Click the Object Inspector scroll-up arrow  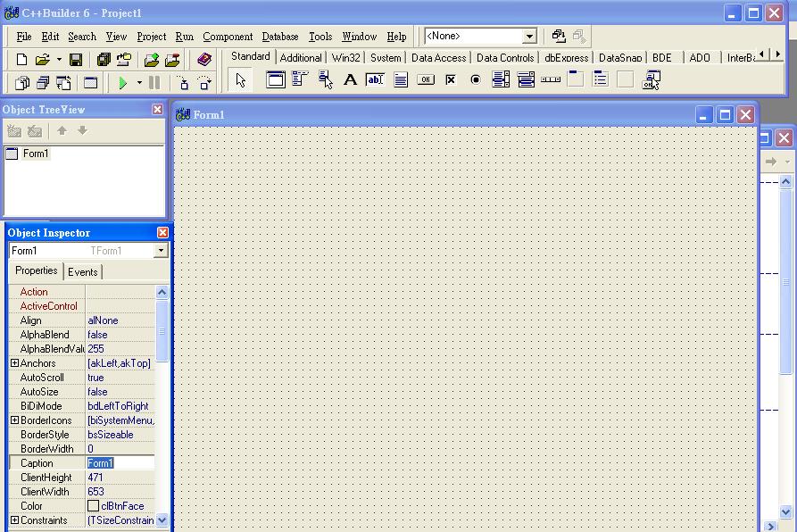[162, 292]
